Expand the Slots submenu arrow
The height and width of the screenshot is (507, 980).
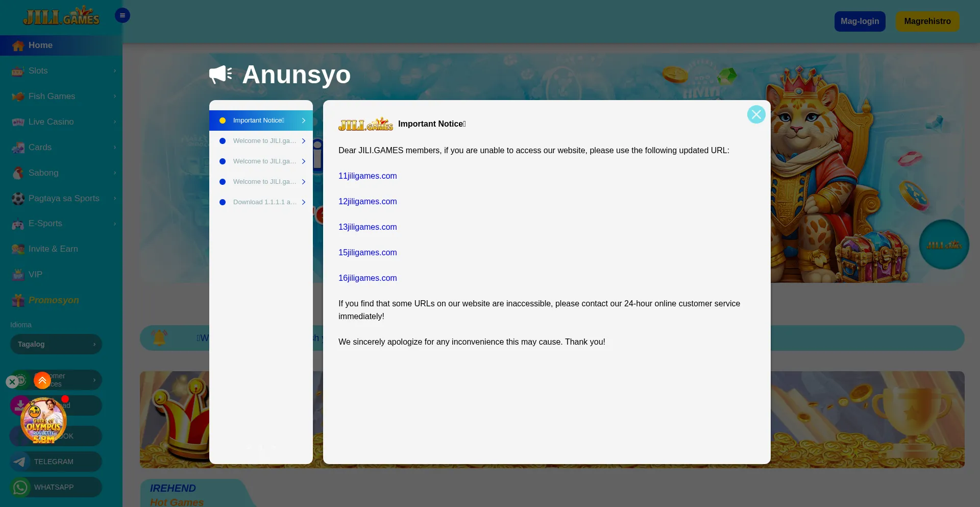[x=115, y=71]
